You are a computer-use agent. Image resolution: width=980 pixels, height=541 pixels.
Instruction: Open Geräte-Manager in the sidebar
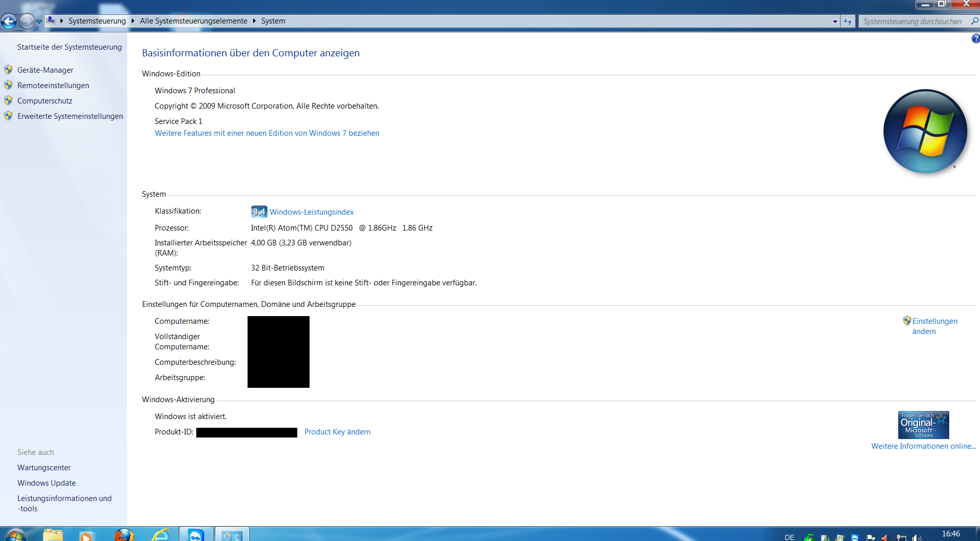click(x=45, y=70)
